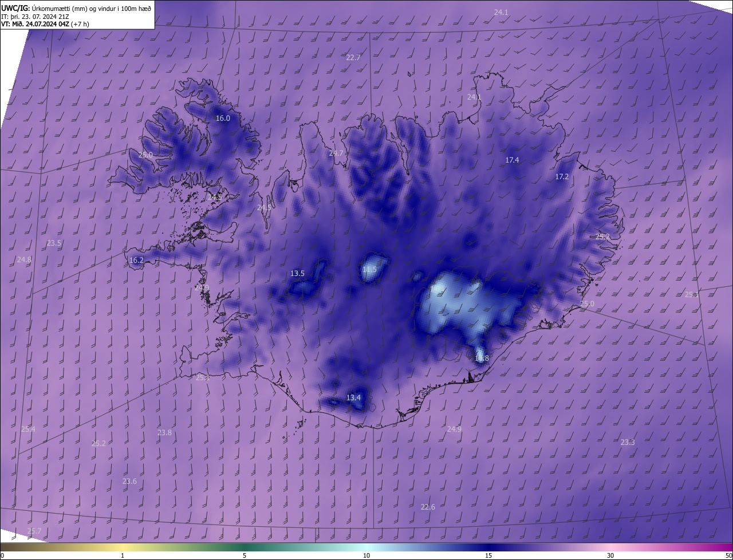Click the map value 22.7

tap(353, 58)
